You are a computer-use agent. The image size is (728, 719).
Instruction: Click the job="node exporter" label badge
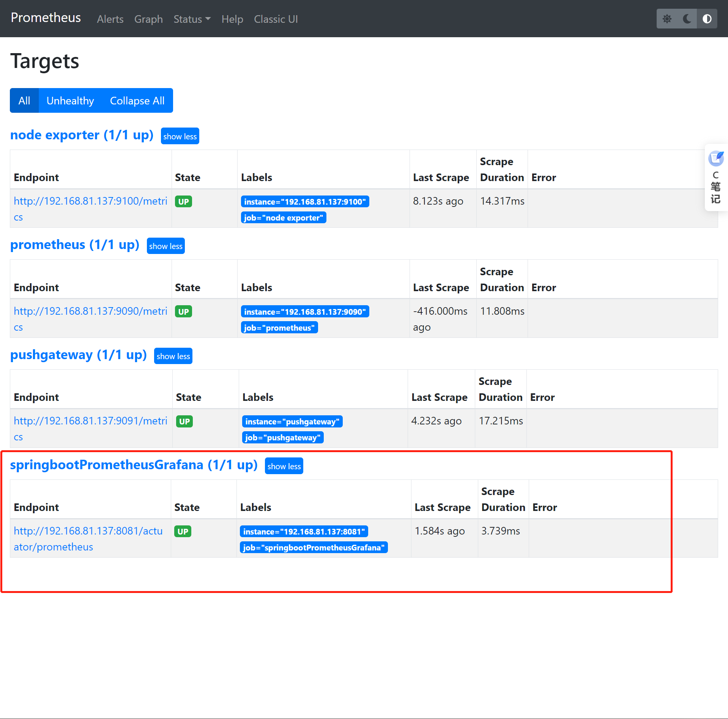[284, 218]
